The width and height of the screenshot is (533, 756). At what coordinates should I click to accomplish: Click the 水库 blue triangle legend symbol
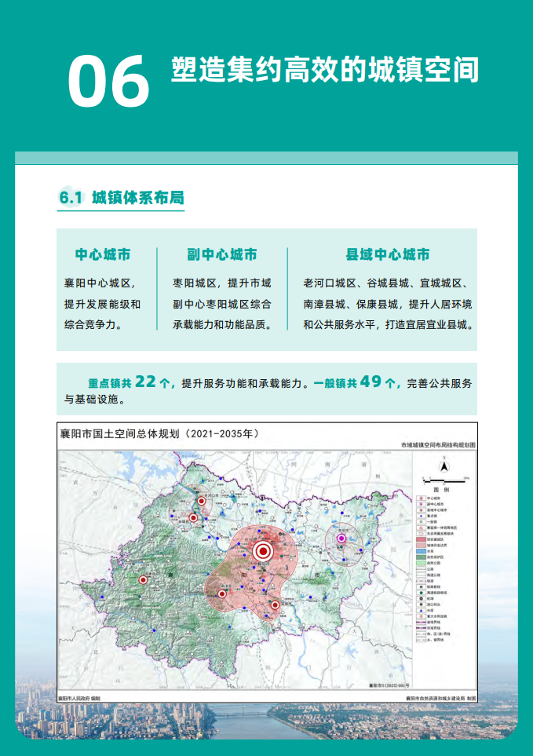[x=421, y=611]
